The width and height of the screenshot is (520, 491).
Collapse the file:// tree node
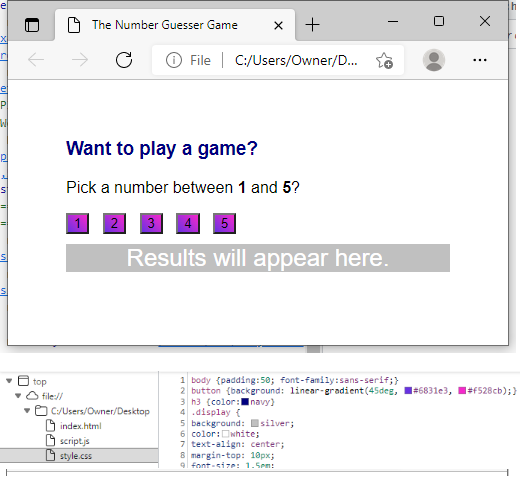click(x=18, y=396)
